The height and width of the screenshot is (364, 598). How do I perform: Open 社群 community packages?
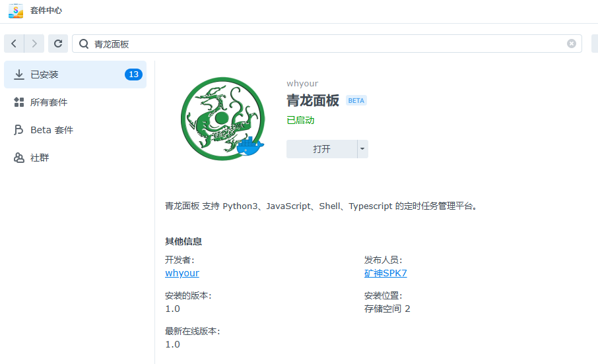tap(75, 158)
